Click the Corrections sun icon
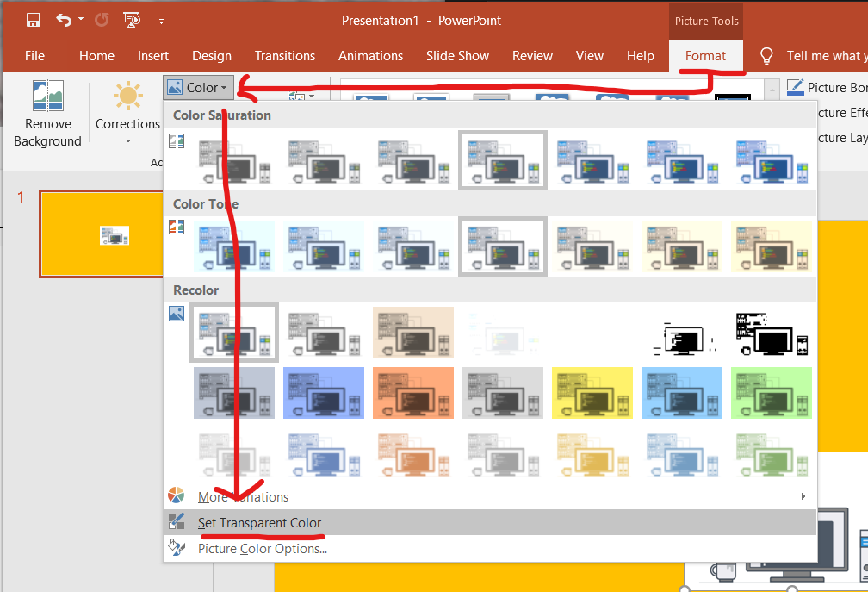The height and width of the screenshot is (592, 868). pos(127,96)
